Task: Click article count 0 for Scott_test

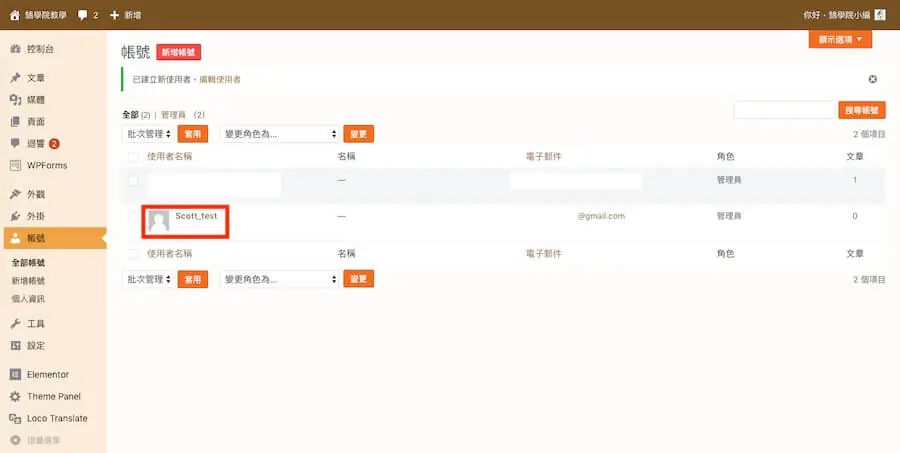Action: coord(855,216)
